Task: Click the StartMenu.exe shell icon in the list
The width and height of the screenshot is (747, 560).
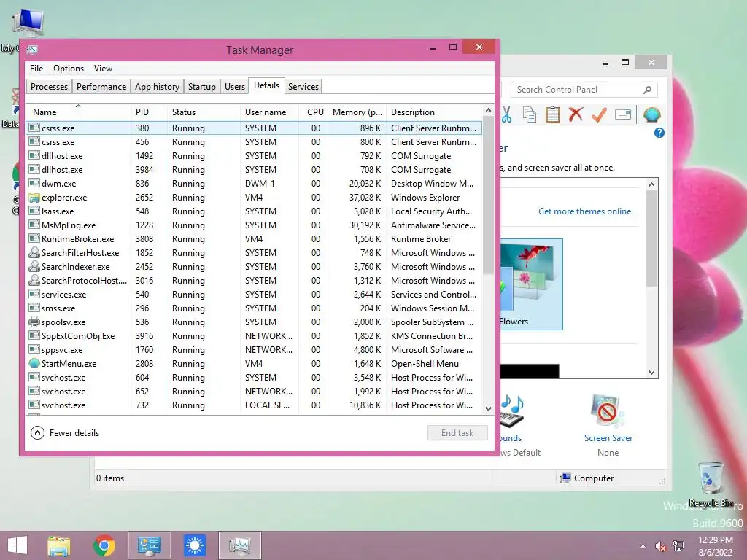Action: [34, 363]
